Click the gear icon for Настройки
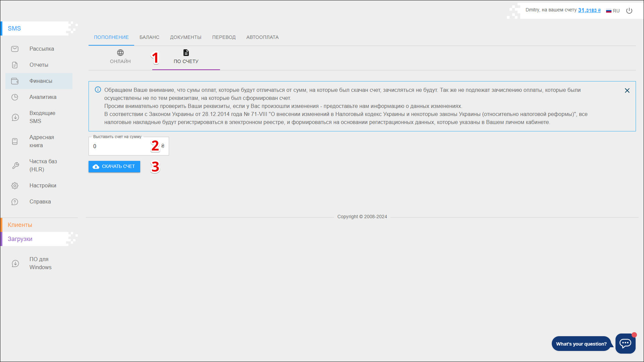The height and width of the screenshot is (362, 644). click(15, 186)
